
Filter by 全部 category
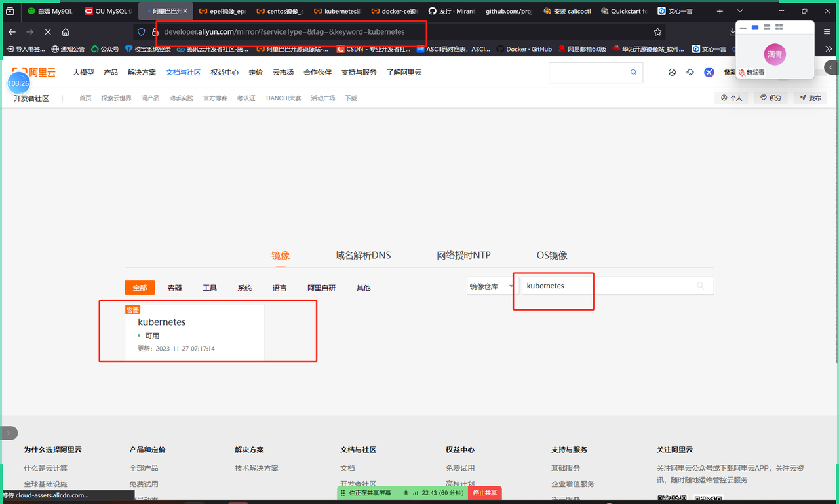(x=140, y=288)
